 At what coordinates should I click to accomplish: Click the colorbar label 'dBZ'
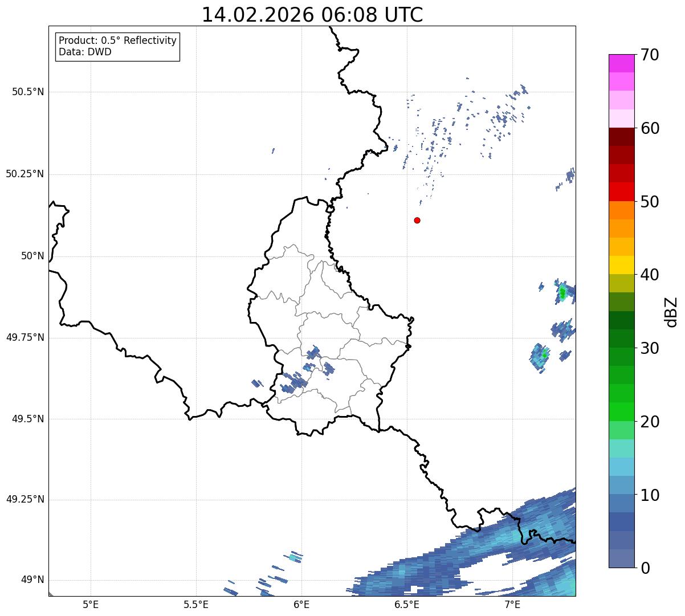pos(672,312)
